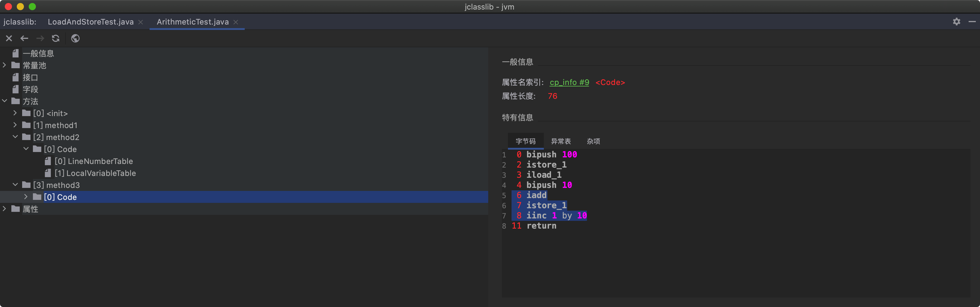
Task: Click the hide panel minus icon
Action: coord(972,22)
